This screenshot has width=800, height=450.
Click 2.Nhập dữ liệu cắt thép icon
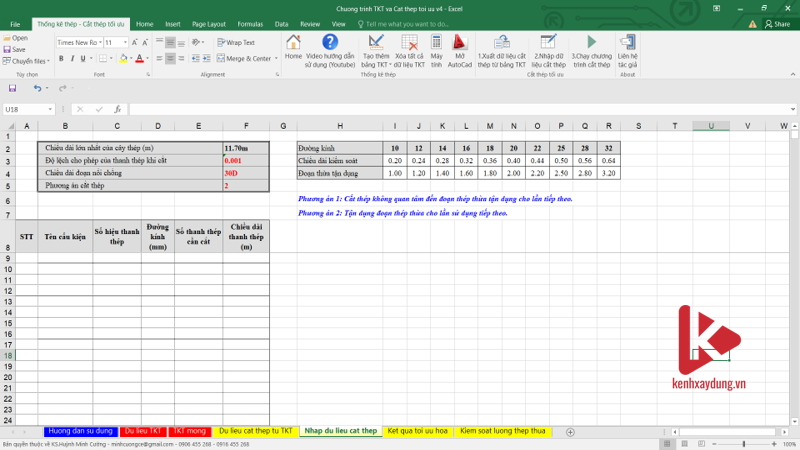549,46
